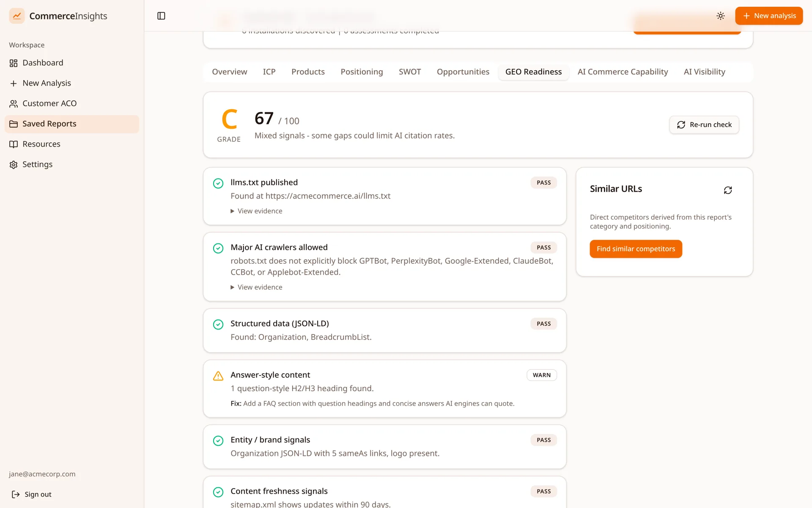
Task: Open Resources from the sidebar
Action: click(72, 144)
